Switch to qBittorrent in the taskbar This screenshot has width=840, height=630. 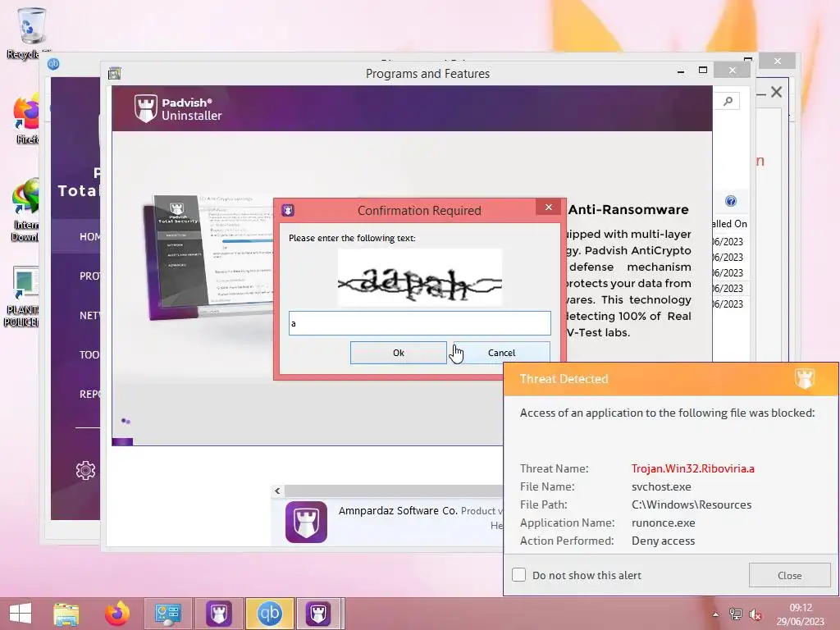tap(269, 614)
